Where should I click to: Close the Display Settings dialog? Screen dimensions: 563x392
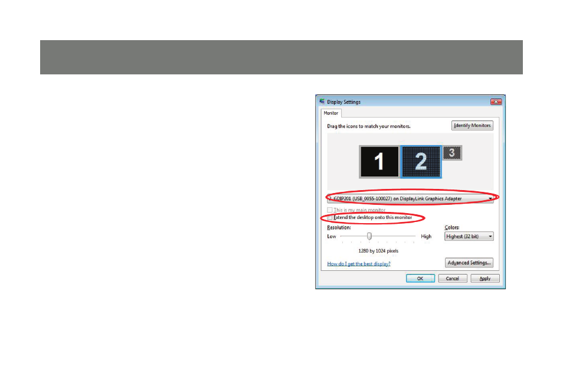point(496,102)
